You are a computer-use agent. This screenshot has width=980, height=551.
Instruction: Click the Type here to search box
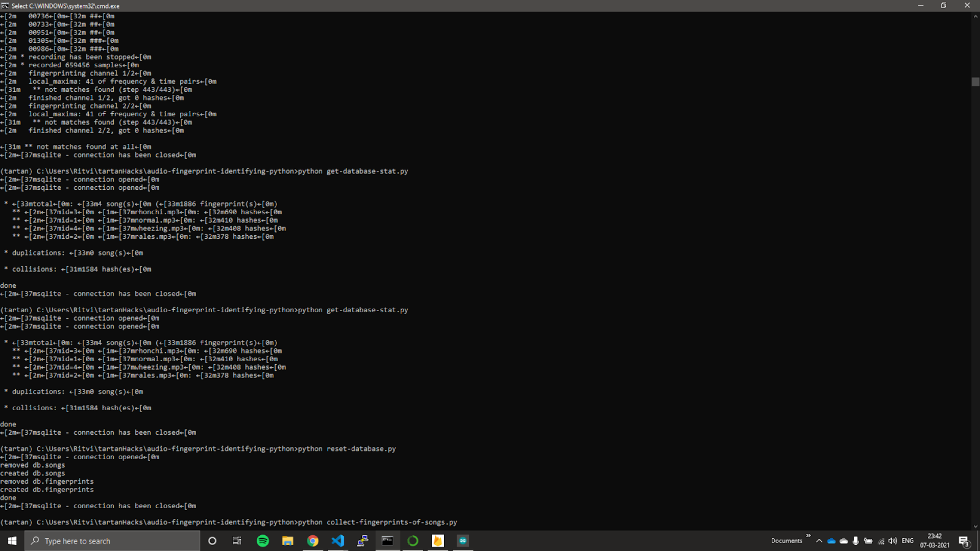tap(112, 541)
